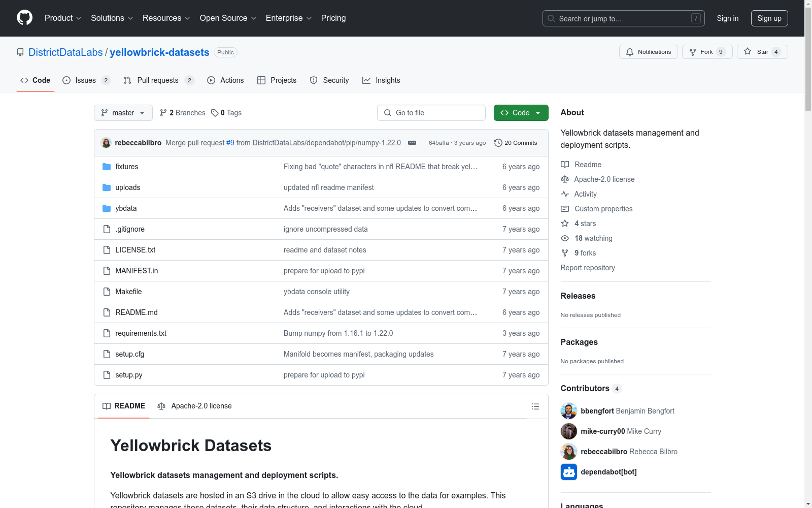Viewport: 812px width, 508px height.
Task: Click the Sign in link
Action: click(728, 18)
